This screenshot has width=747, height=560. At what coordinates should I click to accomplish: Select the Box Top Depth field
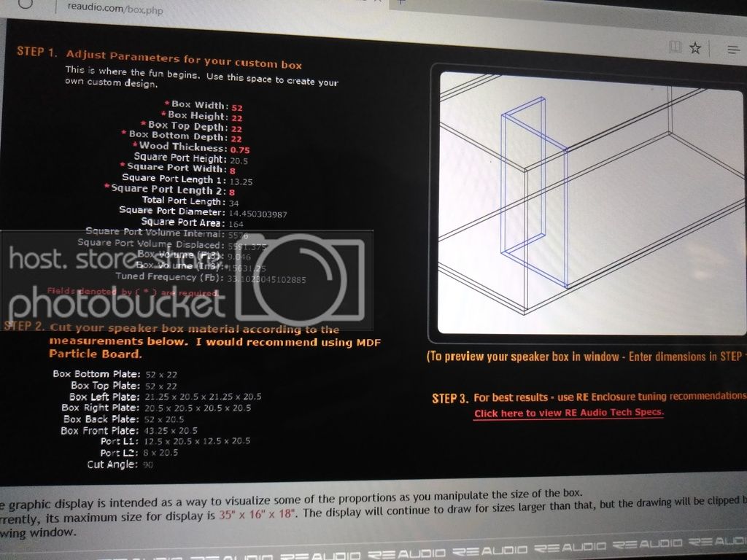click(237, 128)
